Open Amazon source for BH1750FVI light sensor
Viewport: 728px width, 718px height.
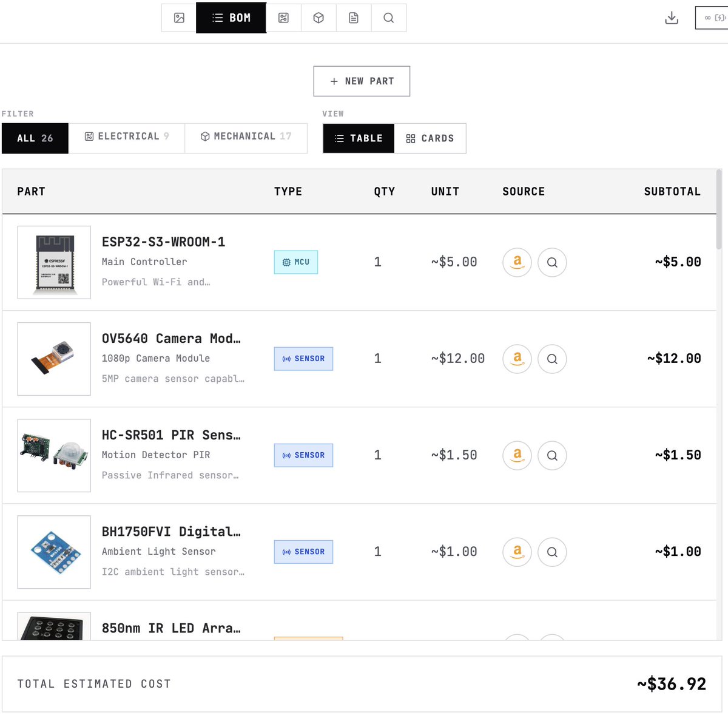tap(517, 552)
